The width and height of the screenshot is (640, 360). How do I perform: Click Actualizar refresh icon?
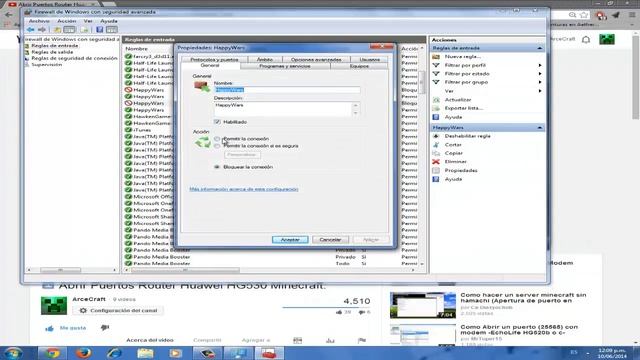point(436,100)
